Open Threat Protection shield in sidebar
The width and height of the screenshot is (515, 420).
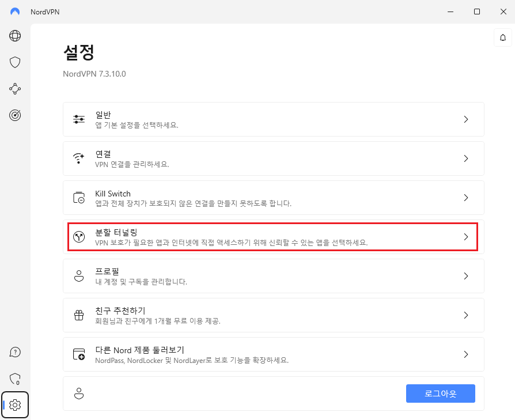coord(15,62)
